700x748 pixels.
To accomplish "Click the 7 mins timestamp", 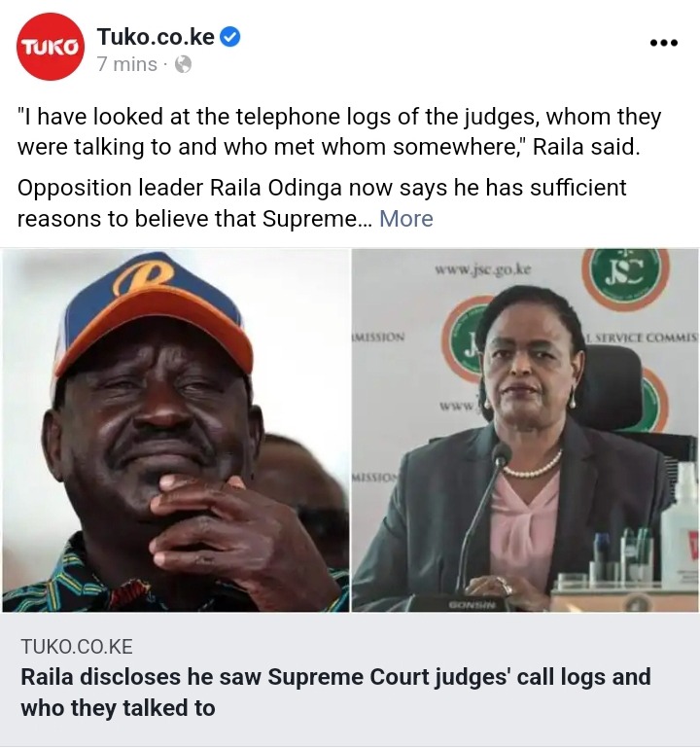I will pyautogui.click(x=126, y=64).
